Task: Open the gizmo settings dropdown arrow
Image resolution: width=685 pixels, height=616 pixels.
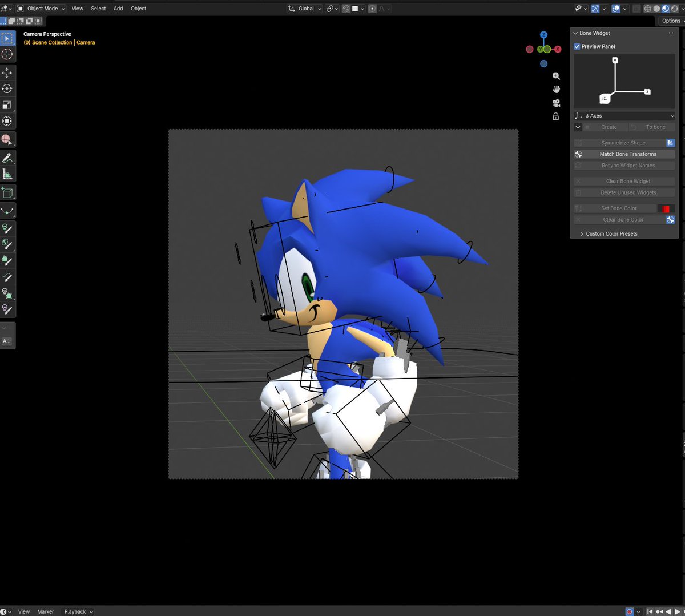Action: coord(604,9)
